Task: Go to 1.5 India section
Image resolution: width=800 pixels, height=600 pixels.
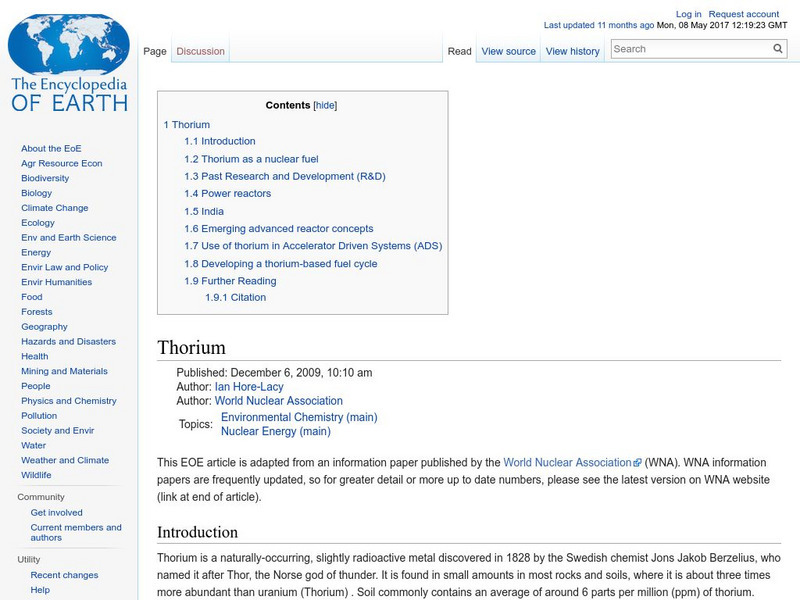Action: click(204, 211)
